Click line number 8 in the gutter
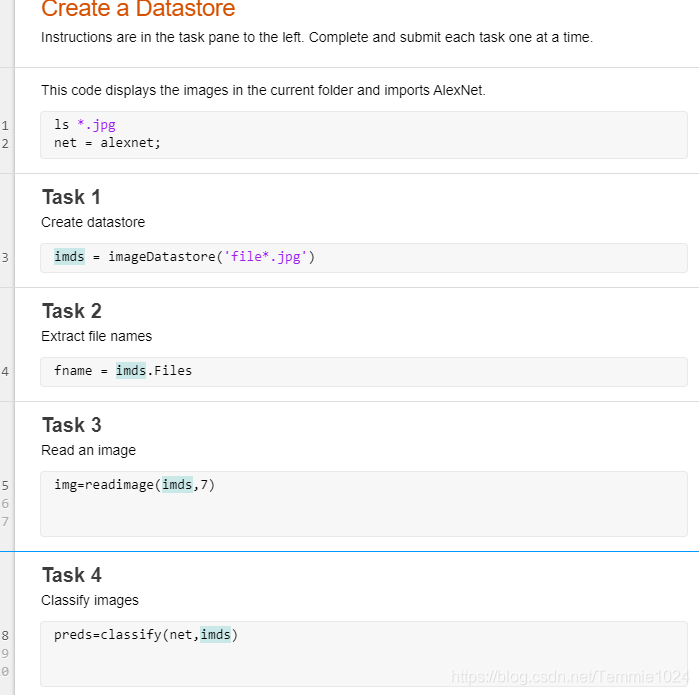 (x=5, y=636)
